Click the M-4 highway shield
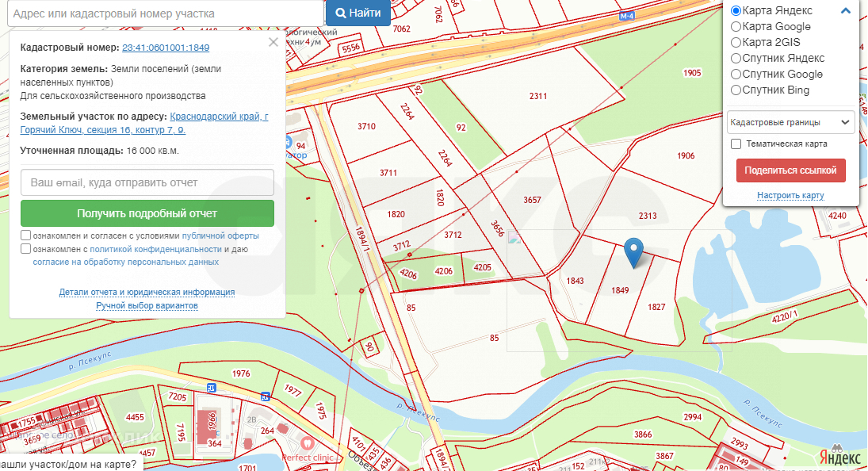The image size is (868, 471). (x=627, y=16)
